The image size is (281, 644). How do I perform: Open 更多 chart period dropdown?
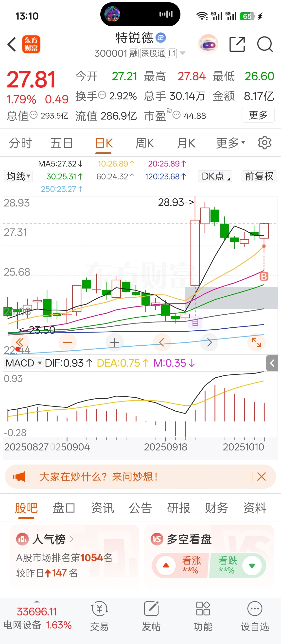[230, 143]
